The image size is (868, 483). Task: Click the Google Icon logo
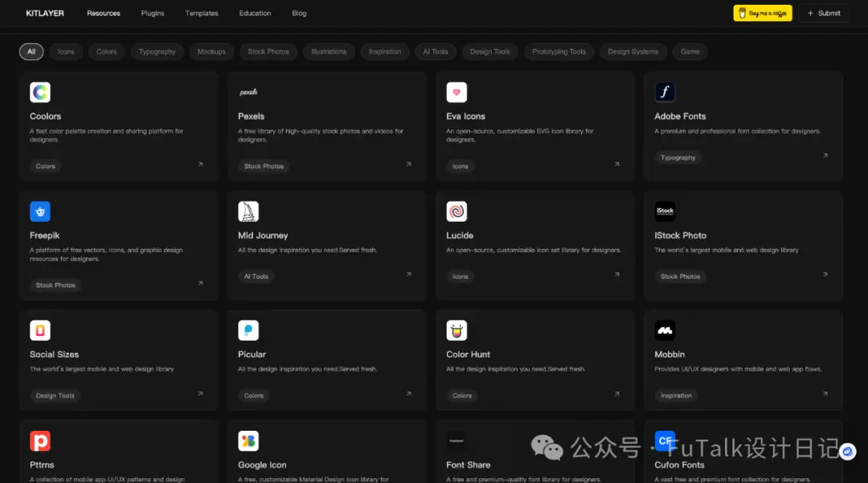tap(248, 441)
